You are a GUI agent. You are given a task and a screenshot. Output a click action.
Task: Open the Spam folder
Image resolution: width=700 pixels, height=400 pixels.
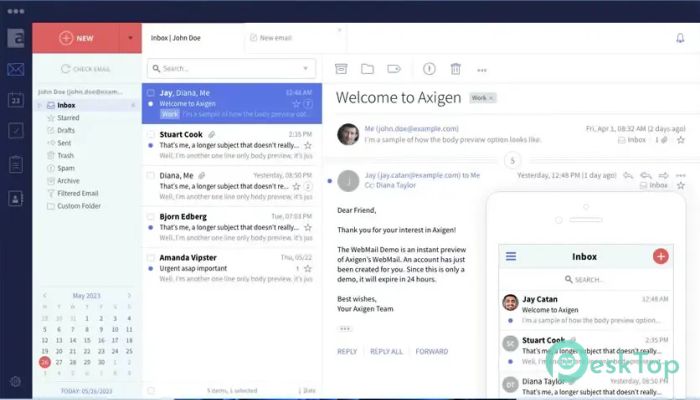pos(66,168)
